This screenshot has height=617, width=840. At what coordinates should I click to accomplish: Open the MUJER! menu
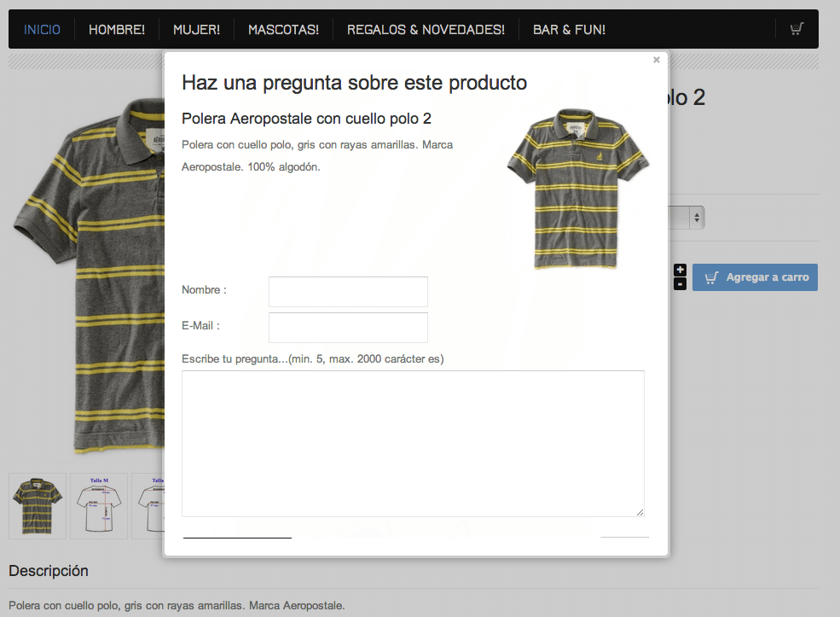pos(197,30)
